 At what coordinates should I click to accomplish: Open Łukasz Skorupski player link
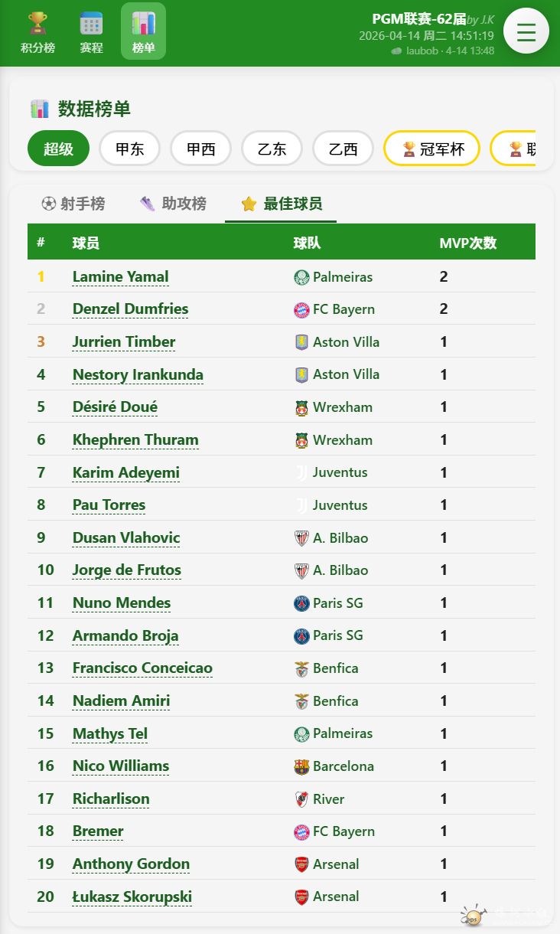132,897
